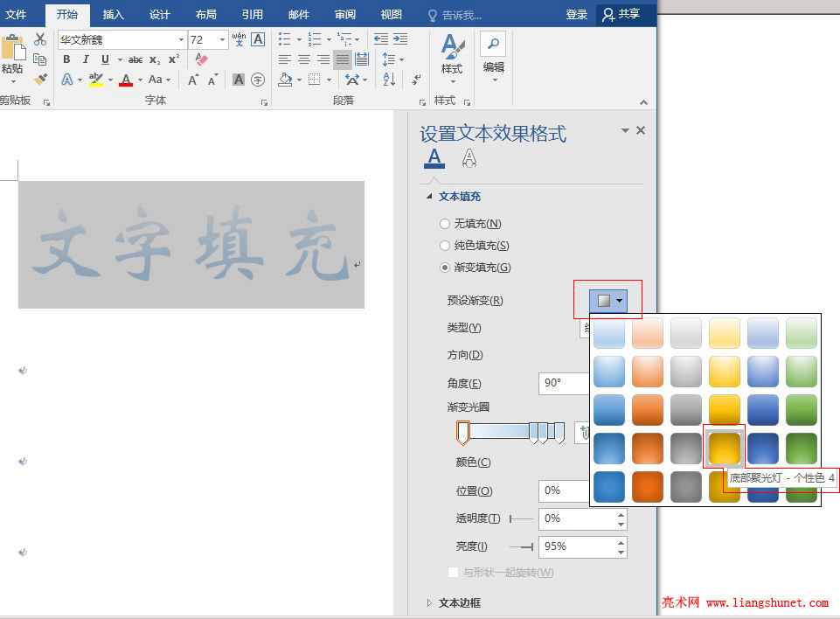
Task: Choose the lightest blue gradient in top row
Action: [x=608, y=333]
